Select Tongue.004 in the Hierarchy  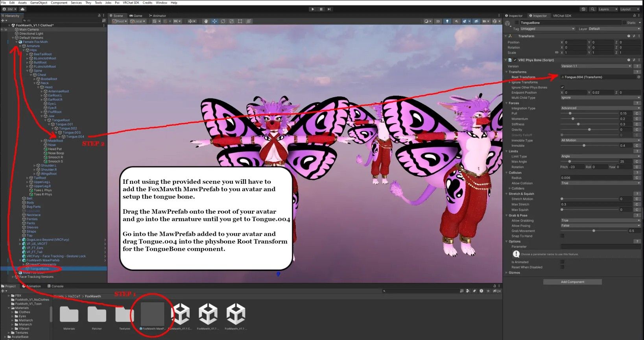(x=75, y=137)
